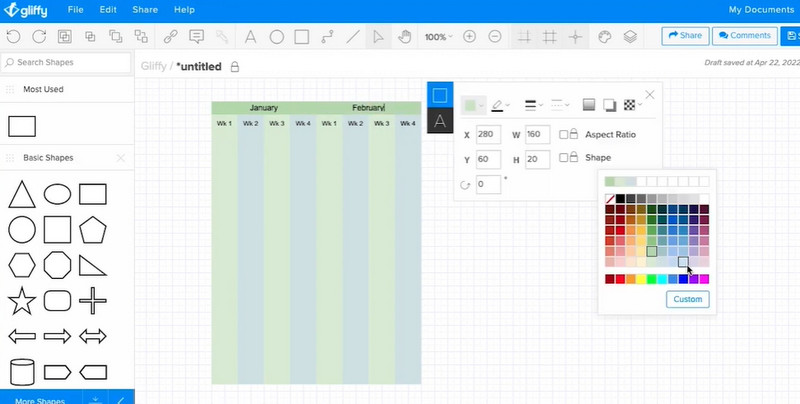Image resolution: width=800 pixels, height=404 pixels.
Task: Open the Edit menu
Action: 108,10
